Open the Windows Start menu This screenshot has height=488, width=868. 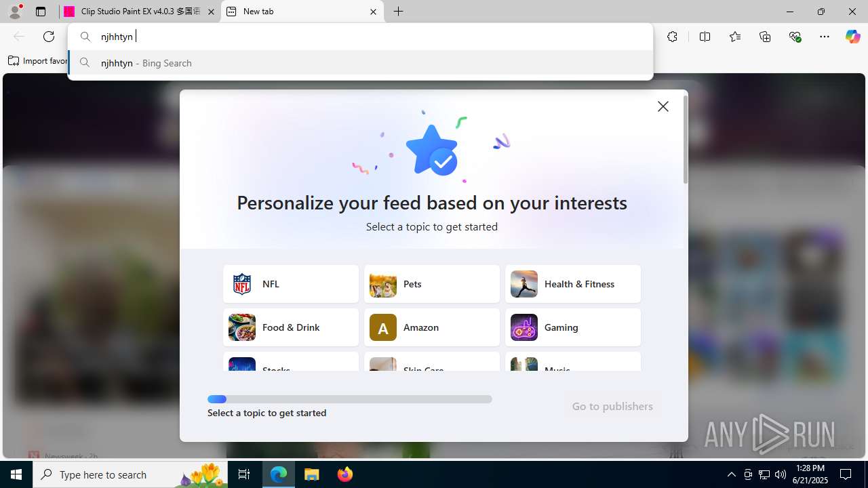[16, 474]
